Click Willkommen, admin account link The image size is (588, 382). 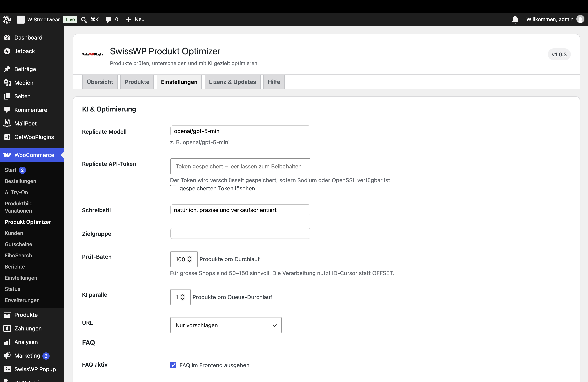pyautogui.click(x=550, y=19)
